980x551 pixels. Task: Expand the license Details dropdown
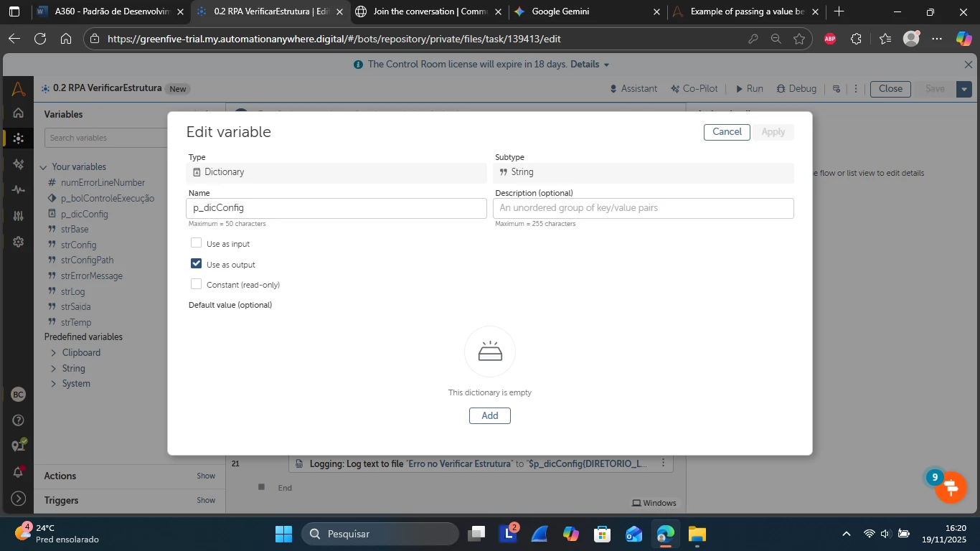coord(590,65)
